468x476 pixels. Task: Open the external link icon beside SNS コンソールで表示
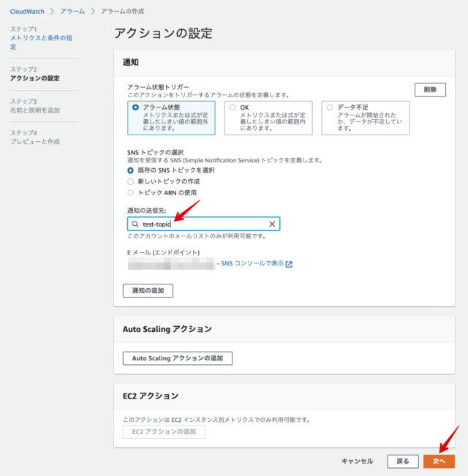tap(289, 264)
